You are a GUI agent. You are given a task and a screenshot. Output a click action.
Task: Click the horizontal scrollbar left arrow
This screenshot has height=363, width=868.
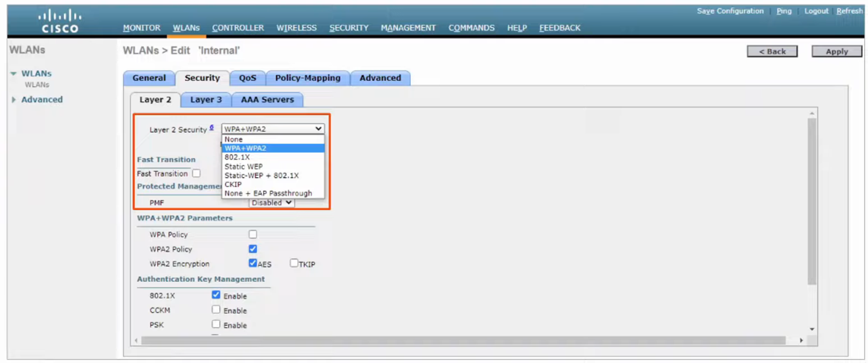[136, 340]
